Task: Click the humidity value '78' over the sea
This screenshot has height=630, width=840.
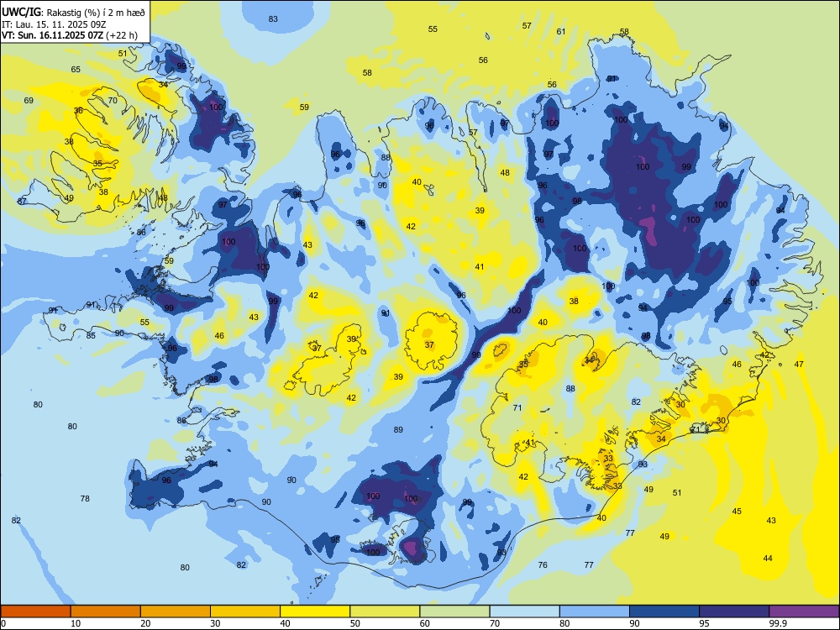Action: click(x=85, y=498)
